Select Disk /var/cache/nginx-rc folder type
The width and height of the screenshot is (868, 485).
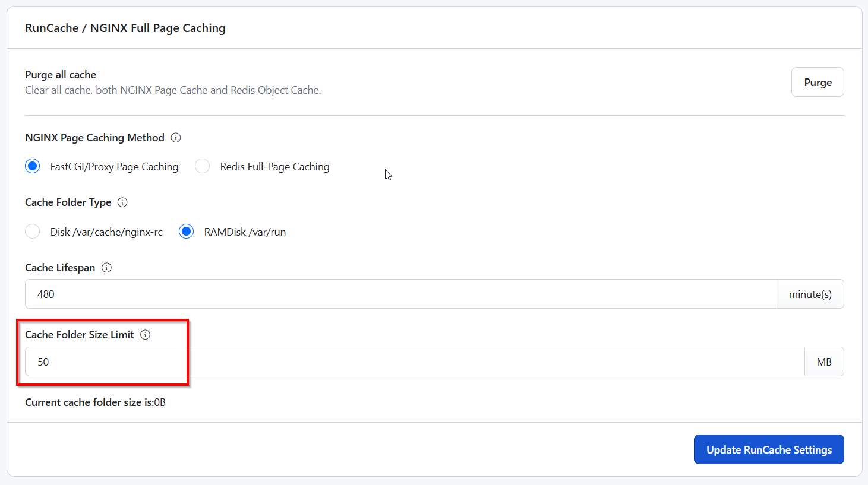pos(33,232)
